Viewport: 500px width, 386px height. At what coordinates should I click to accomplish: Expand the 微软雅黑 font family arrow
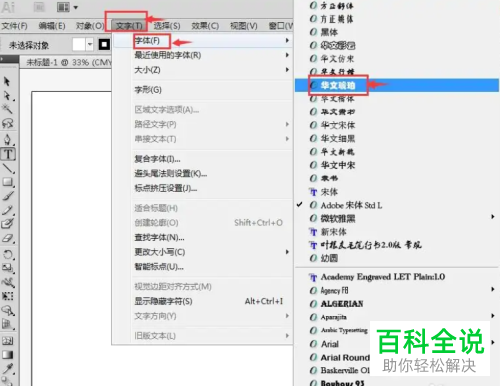coord(492,217)
